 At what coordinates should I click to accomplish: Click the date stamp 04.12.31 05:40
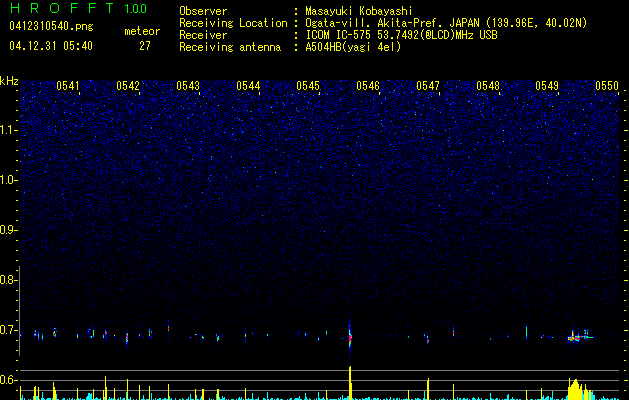pyautogui.click(x=51, y=46)
